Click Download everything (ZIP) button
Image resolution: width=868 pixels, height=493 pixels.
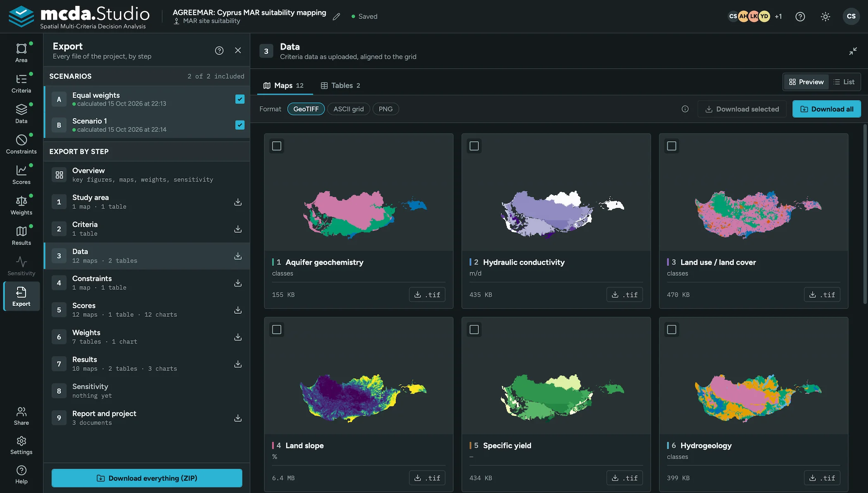tap(147, 478)
